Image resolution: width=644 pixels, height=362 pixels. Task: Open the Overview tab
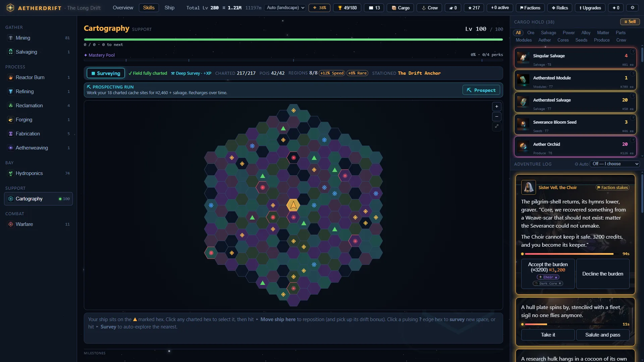tap(123, 8)
